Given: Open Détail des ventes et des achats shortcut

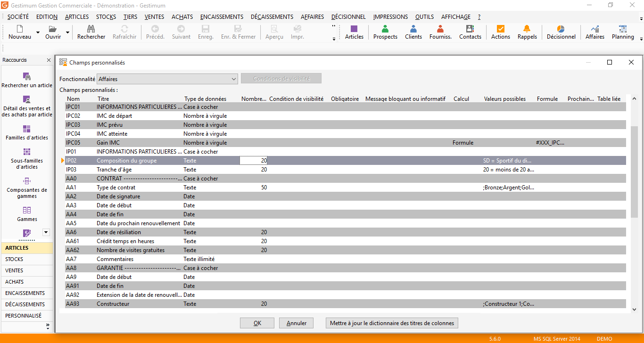Looking at the screenshot, I should (27, 106).
